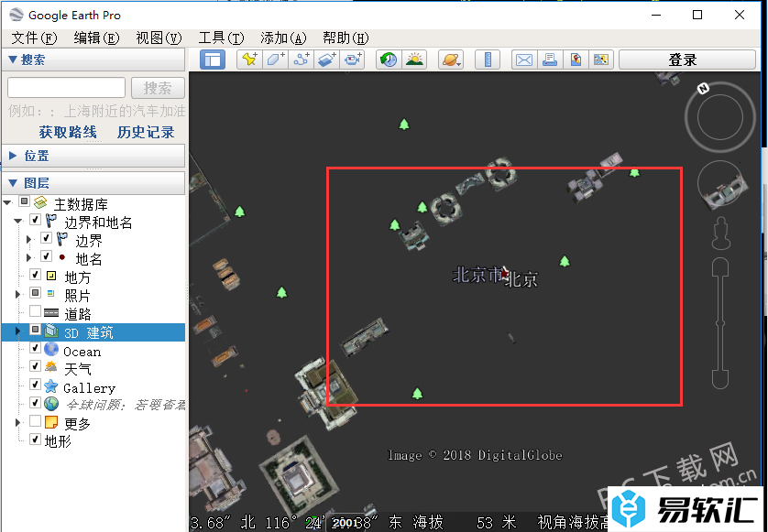This screenshot has width=768, height=532.
Task: Click the green tree icon above 北京
Action: 565,261
